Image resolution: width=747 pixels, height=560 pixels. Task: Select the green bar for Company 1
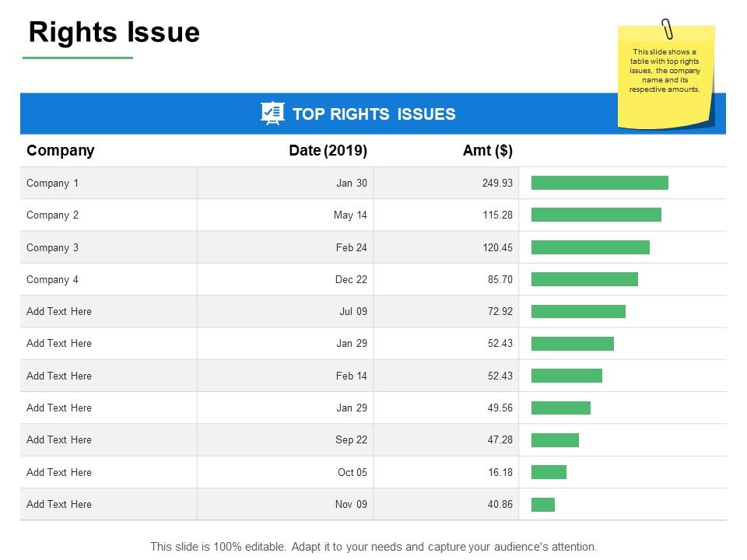tap(600, 183)
